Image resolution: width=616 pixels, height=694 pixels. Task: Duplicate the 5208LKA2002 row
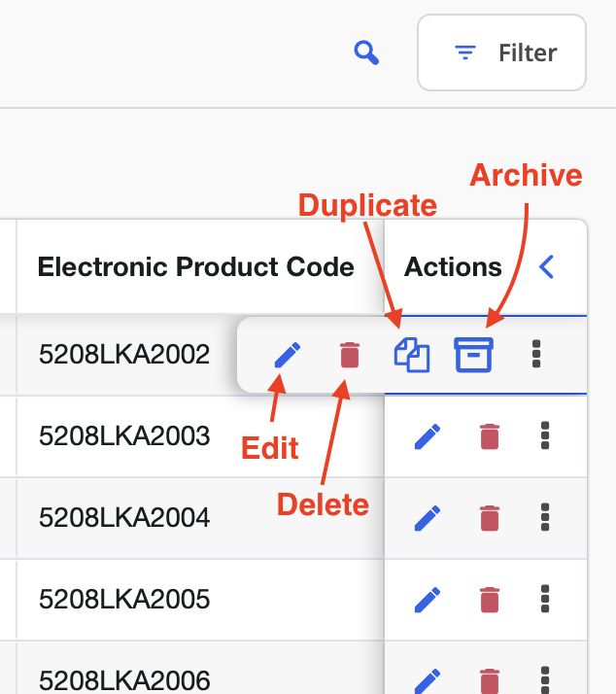[x=412, y=355]
